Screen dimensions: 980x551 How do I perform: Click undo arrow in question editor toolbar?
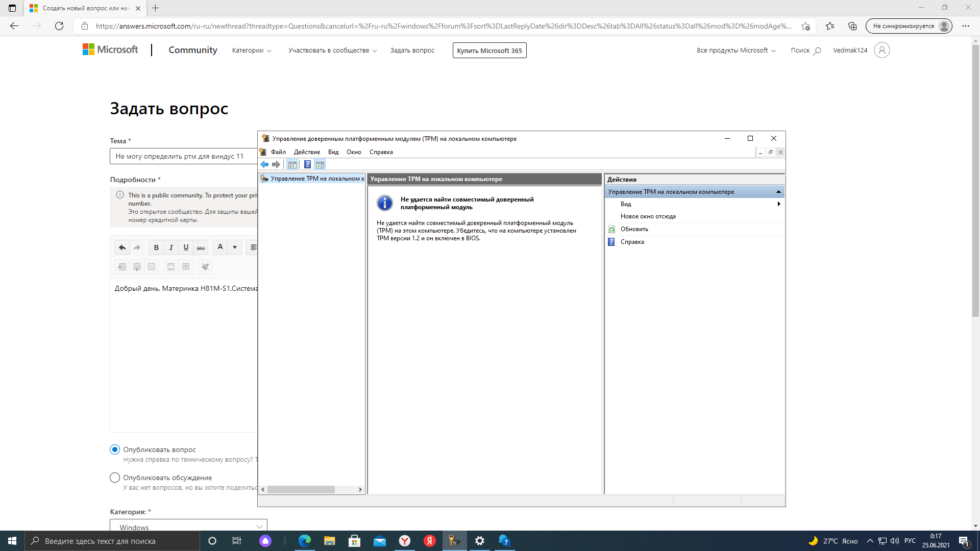tap(122, 247)
